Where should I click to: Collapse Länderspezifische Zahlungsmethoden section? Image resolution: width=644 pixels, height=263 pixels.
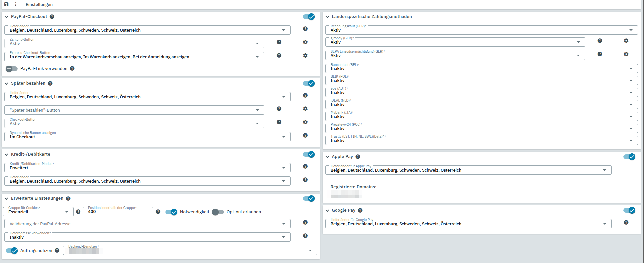[327, 17]
